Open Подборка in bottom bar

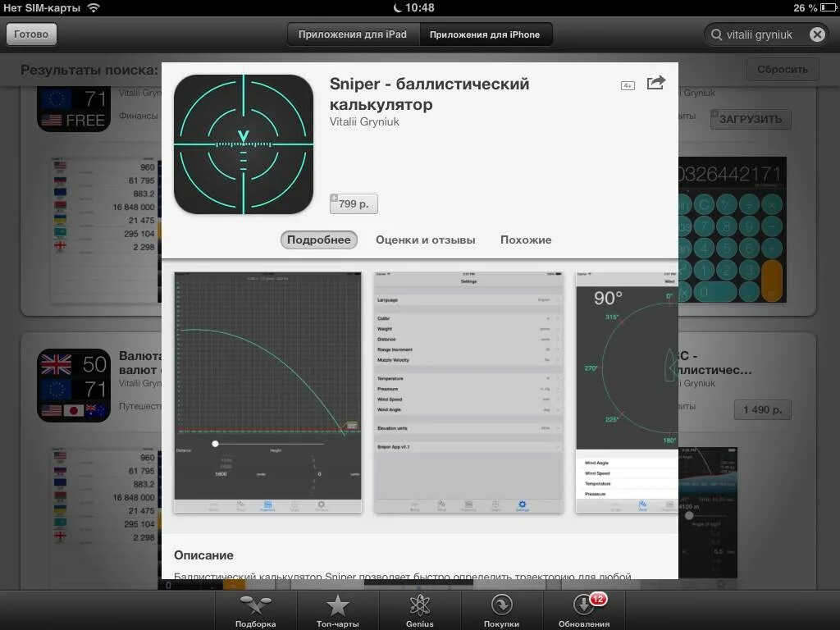[x=256, y=610]
